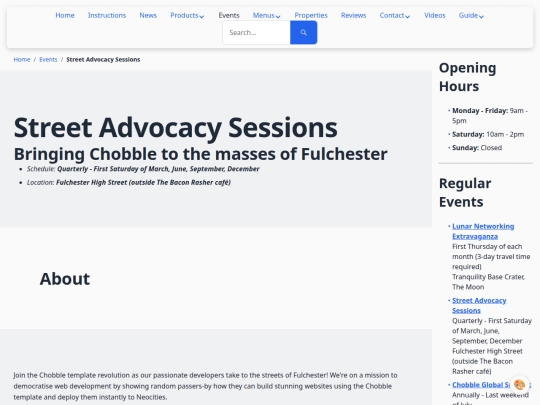Click the blue search magnifier button

(x=303, y=32)
